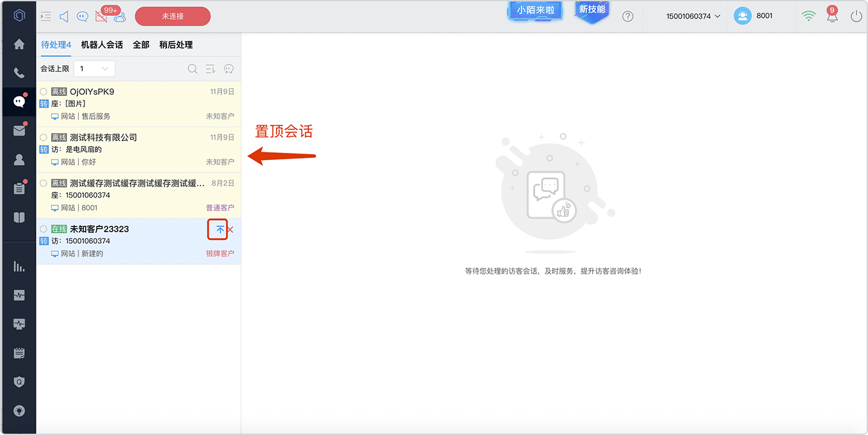
Task: Click the 访: 是电风扇的 message preview
Action: coord(76,150)
